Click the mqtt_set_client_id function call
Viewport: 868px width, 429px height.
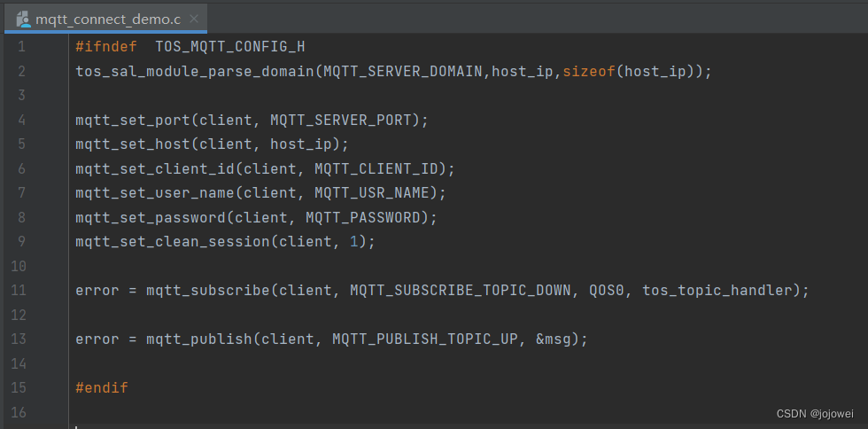[155, 169]
